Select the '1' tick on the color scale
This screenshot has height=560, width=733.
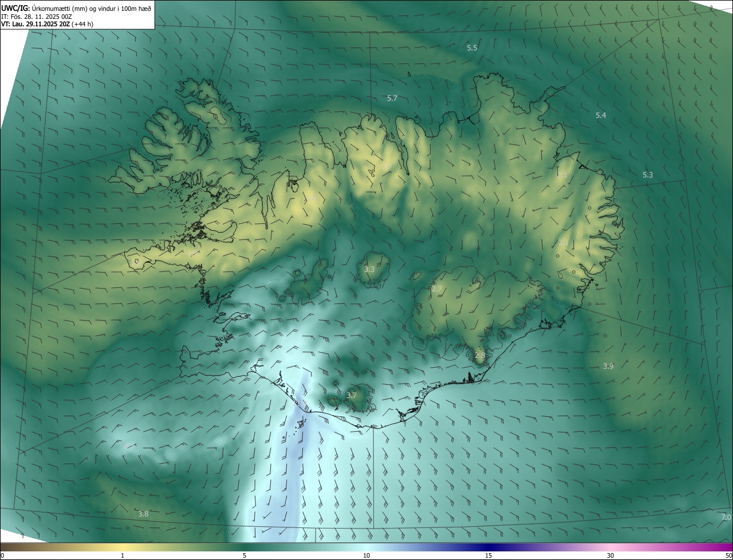point(123,556)
